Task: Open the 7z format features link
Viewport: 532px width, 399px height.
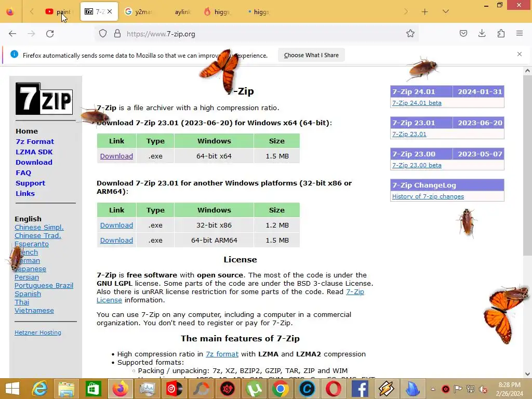Action: [222, 354]
